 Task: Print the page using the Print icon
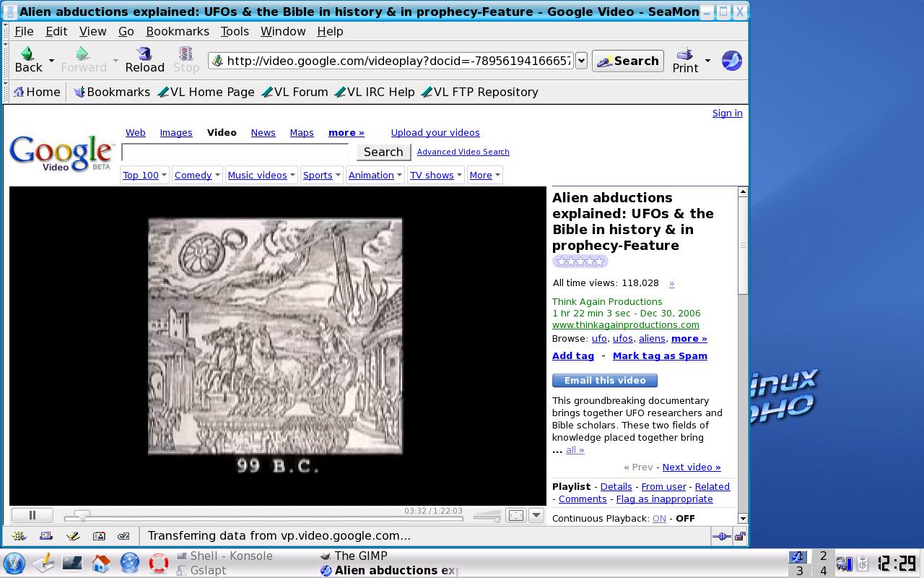[684, 53]
